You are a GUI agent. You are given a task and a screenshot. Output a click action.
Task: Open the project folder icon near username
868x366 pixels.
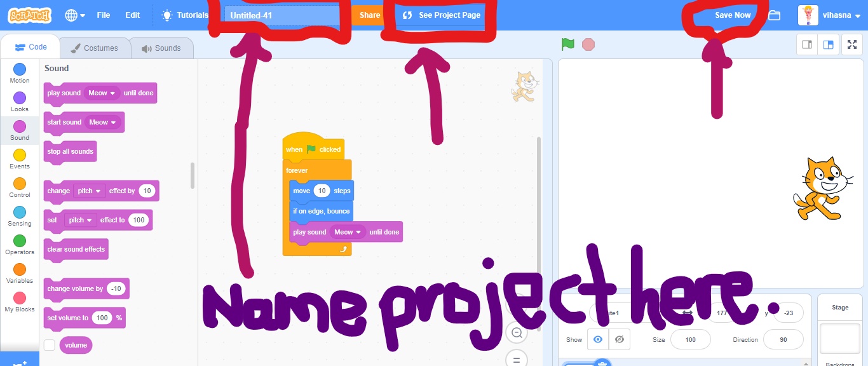point(774,14)
